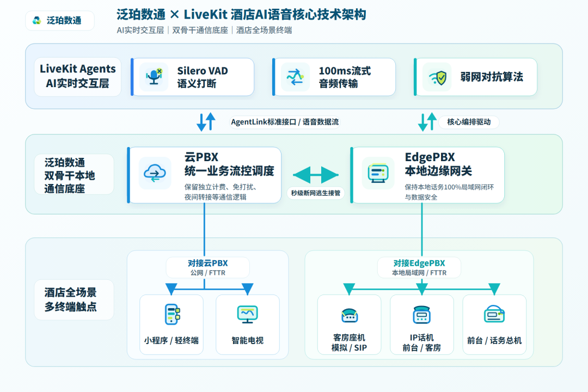Select the 弱网对抗算法 card
588x392 pixels.
tap(475, 77)
